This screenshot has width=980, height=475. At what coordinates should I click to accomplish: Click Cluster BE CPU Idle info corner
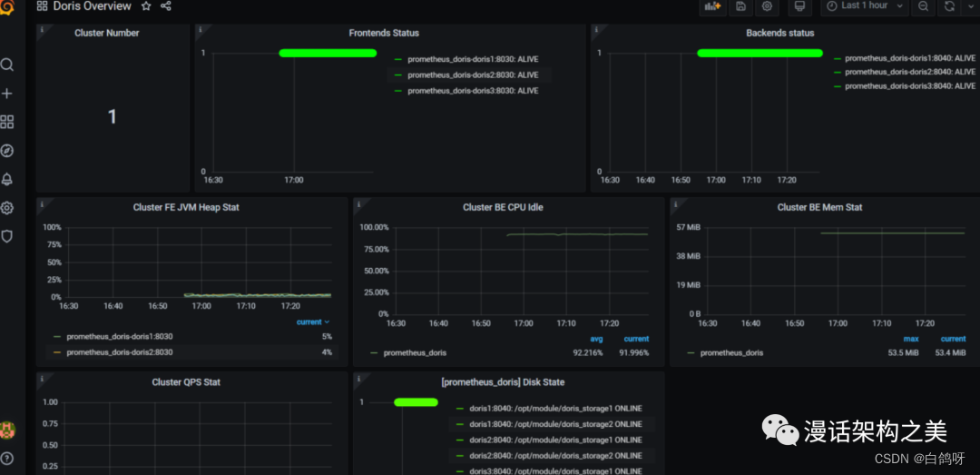click(x=358, y=203)
